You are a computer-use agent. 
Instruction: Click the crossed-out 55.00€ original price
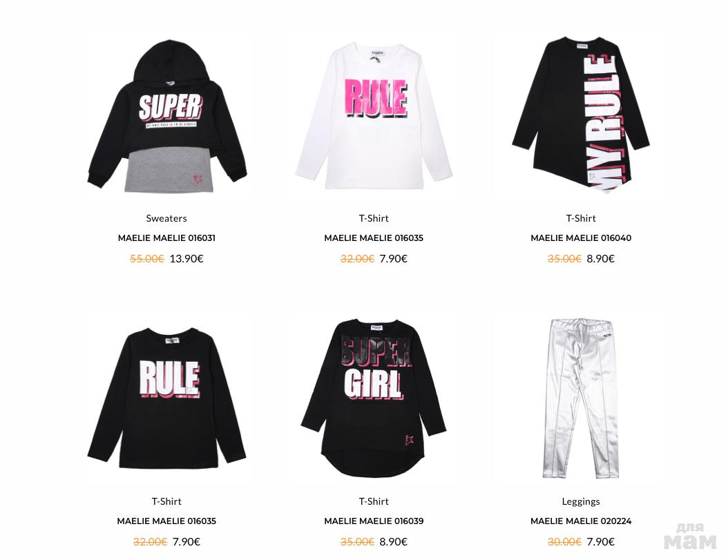coord(147,259)
